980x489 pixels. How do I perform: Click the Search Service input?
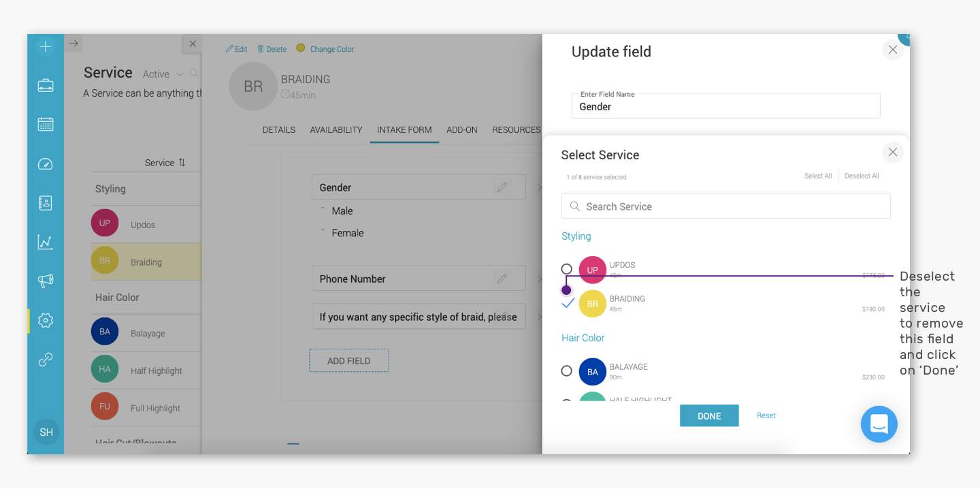point(725,206)
